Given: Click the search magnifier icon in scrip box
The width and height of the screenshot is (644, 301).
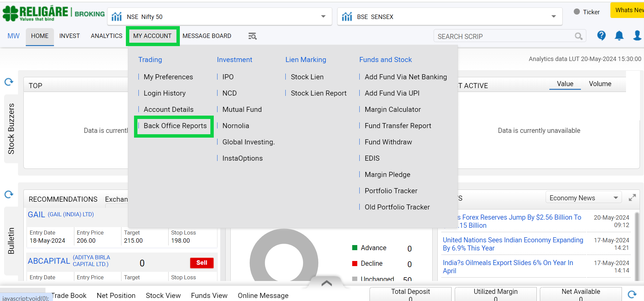Looking at the screenshot, I should point(579,36).
